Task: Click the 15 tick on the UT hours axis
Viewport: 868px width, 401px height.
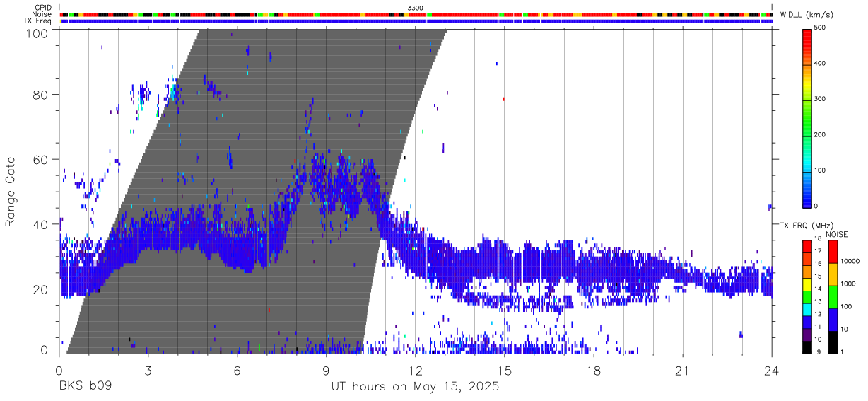Action: tap(505, 371)
